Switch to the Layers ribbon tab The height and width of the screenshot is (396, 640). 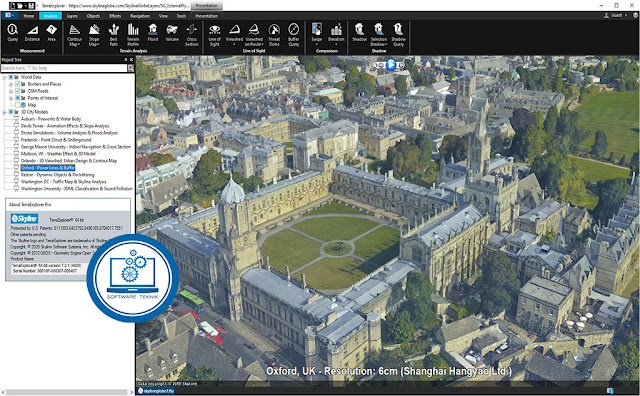[x=72, y=16]
